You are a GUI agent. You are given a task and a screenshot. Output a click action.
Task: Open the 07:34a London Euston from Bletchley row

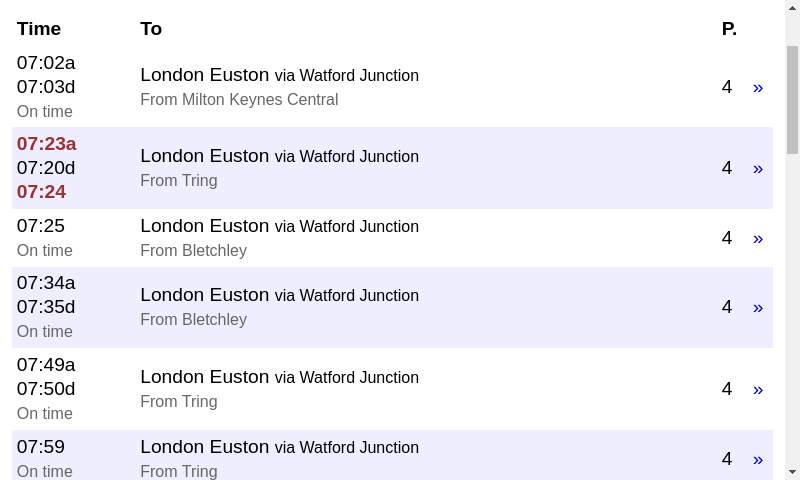pos(392,307)
